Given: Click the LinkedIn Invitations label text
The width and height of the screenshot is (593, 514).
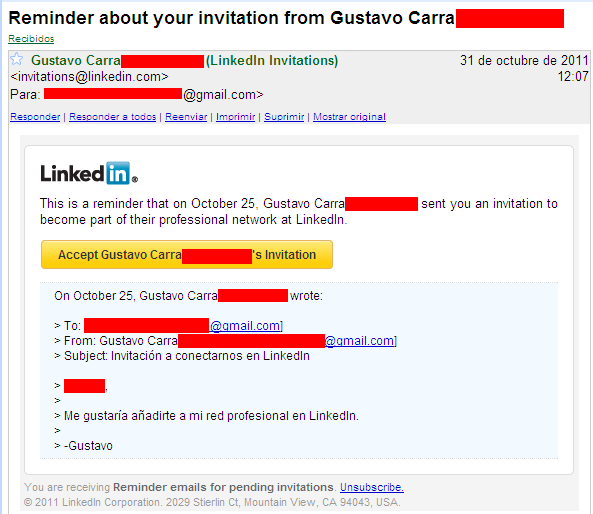Looking at the screenshot, I should pyautogui.click(x=272, y=61).
